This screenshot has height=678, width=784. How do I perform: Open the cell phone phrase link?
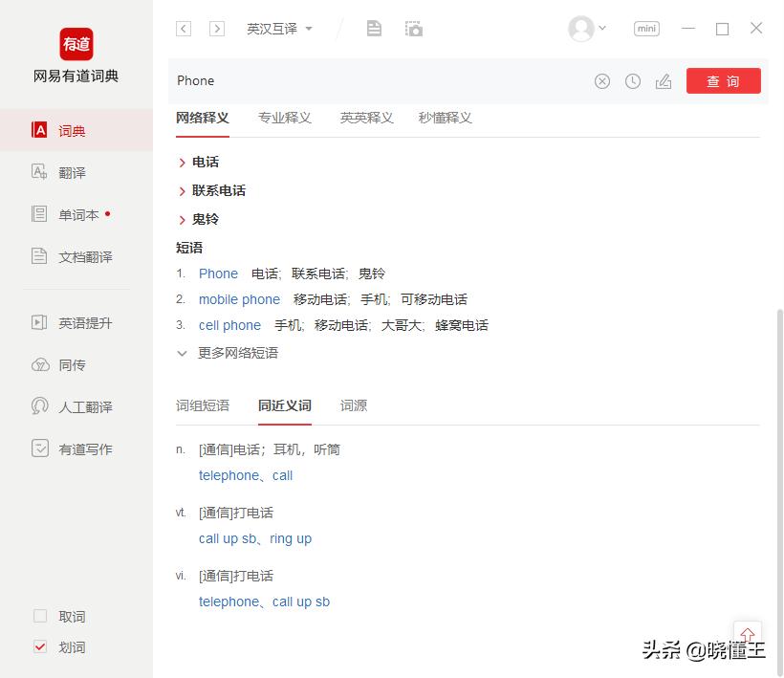point(229,325)
